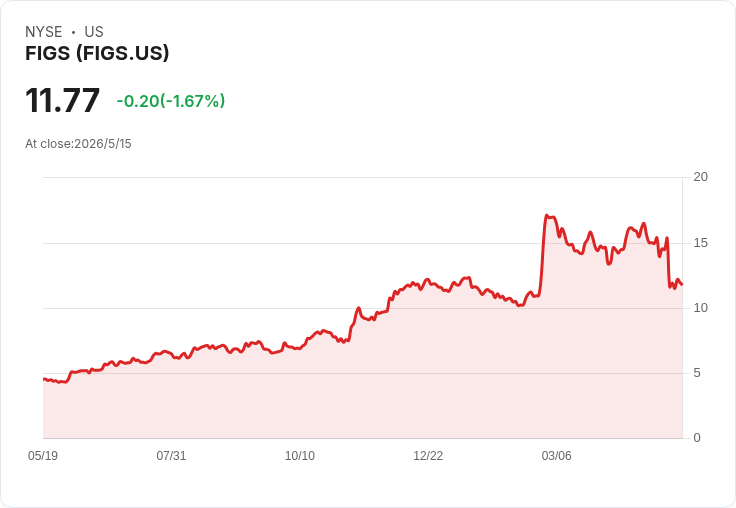The image size is (736, 508).
Task: Click the FIGS (FIGS.US) stock title
Action: (97, 53)
